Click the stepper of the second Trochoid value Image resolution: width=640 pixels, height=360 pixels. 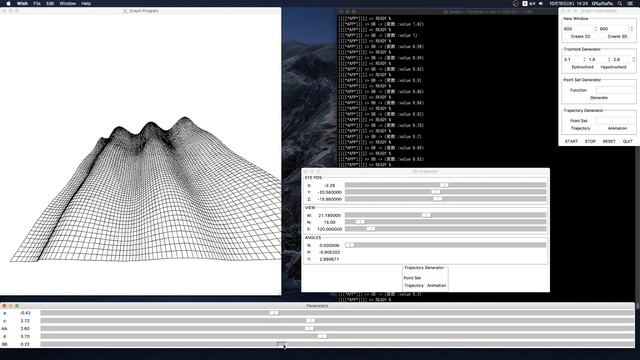click(x=609, y=59)
